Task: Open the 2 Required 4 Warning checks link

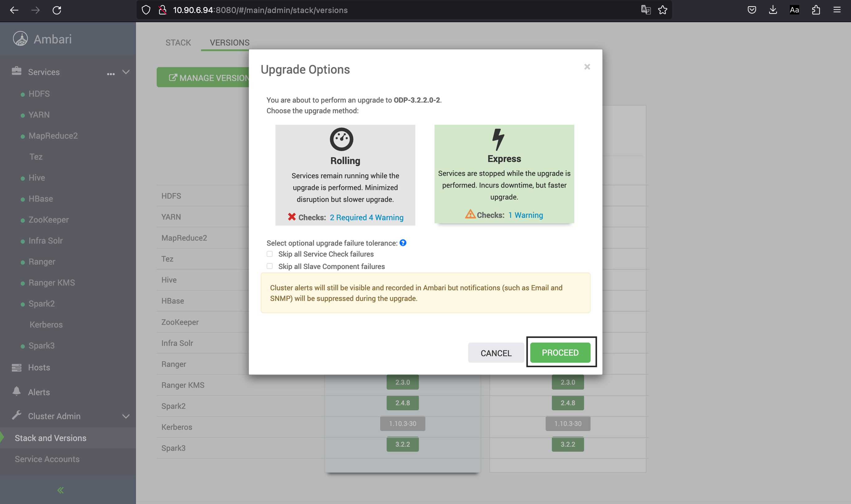Action: (367, 217)
